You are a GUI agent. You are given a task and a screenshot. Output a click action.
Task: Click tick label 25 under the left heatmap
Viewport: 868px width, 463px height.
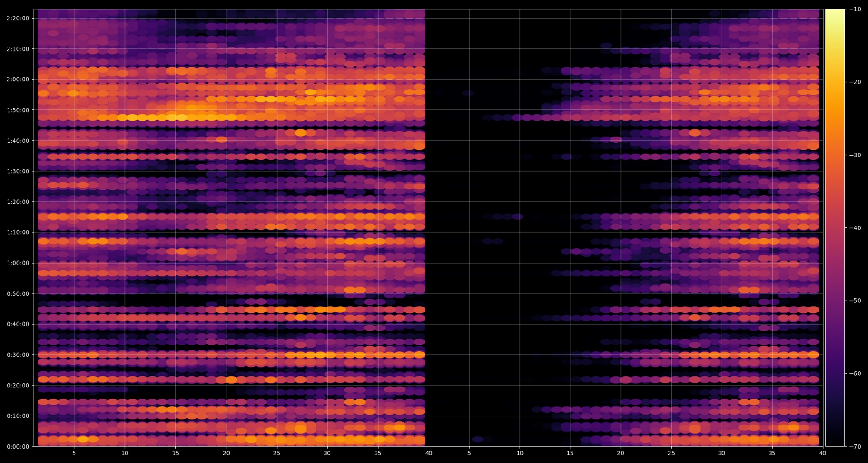click(x=277, y=453)
